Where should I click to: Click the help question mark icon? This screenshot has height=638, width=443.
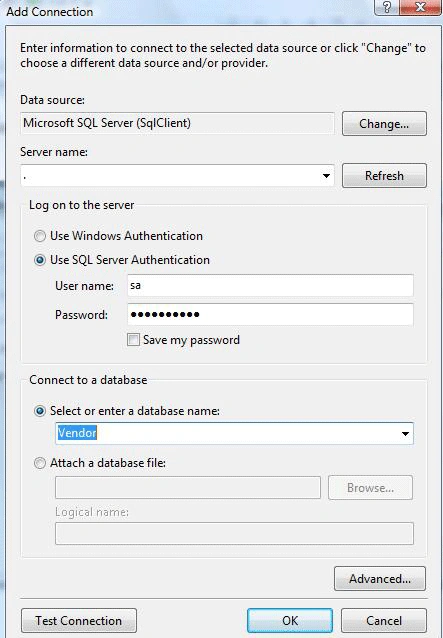pyautogui.click(x=386, y=7)
